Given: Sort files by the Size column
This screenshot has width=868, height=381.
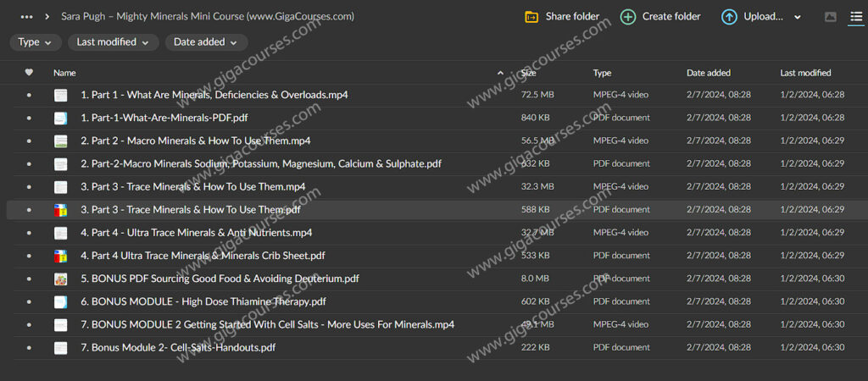Looking at the screenshot, I should tap(528, 73).
